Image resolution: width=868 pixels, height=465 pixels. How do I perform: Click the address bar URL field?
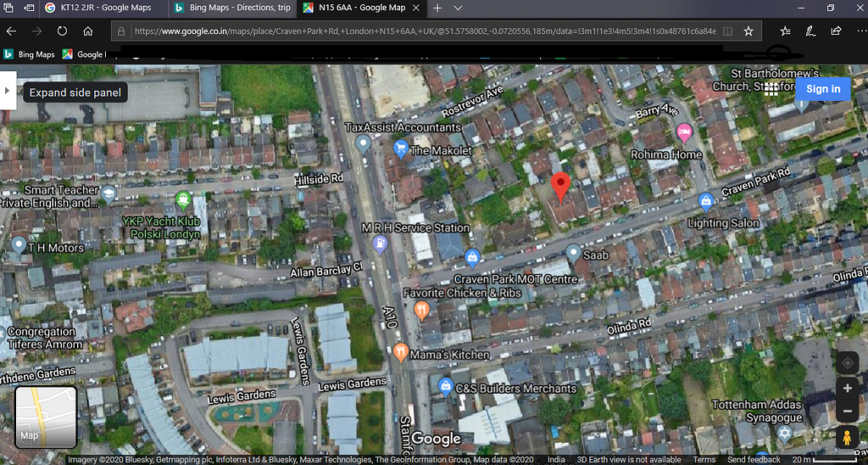click(426, 31)
